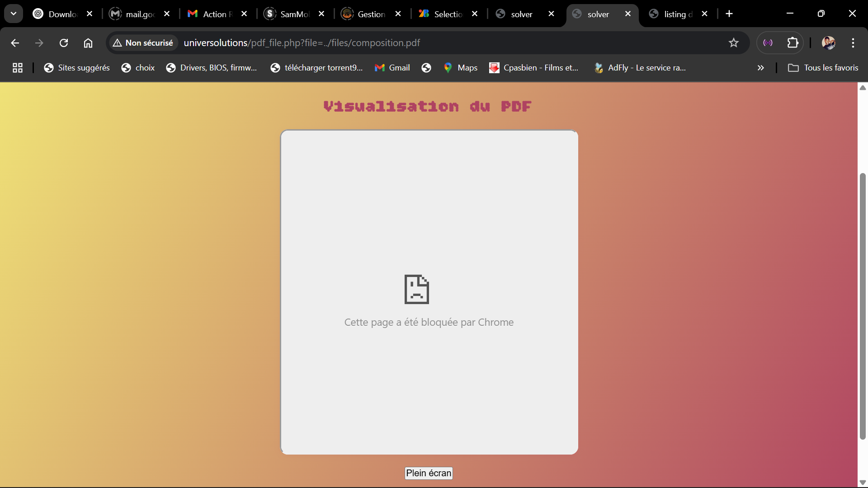The width and height of the screenshot is (868, 488).
Task: Go back with the back arrow
Action: click(x=15, y=43)
